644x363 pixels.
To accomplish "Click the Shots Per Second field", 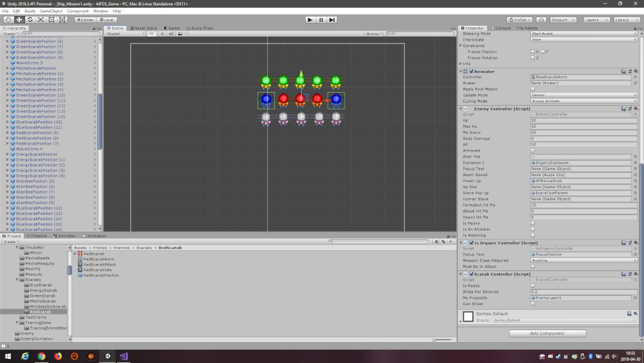I will coord(584,291).
